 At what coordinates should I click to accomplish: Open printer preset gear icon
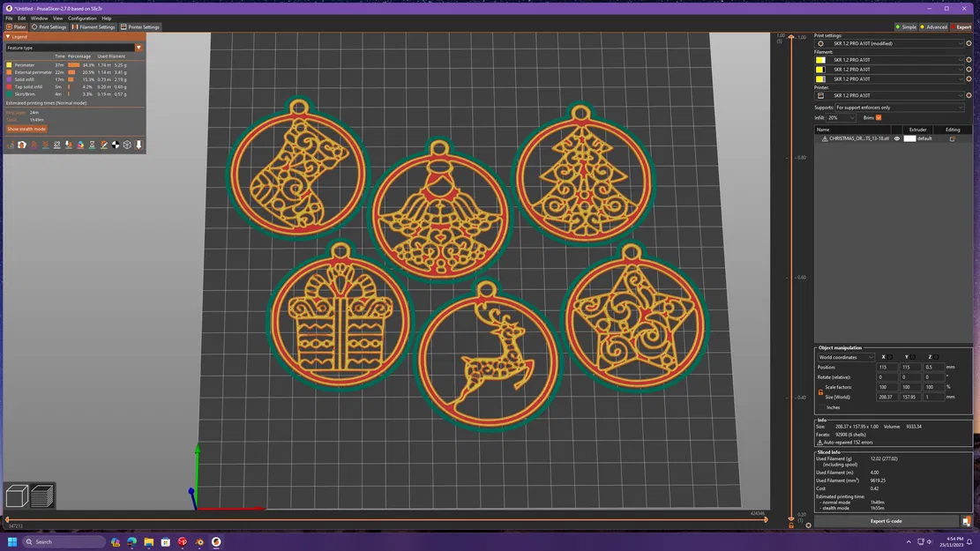pyautogui.click(x=969, y=95)
